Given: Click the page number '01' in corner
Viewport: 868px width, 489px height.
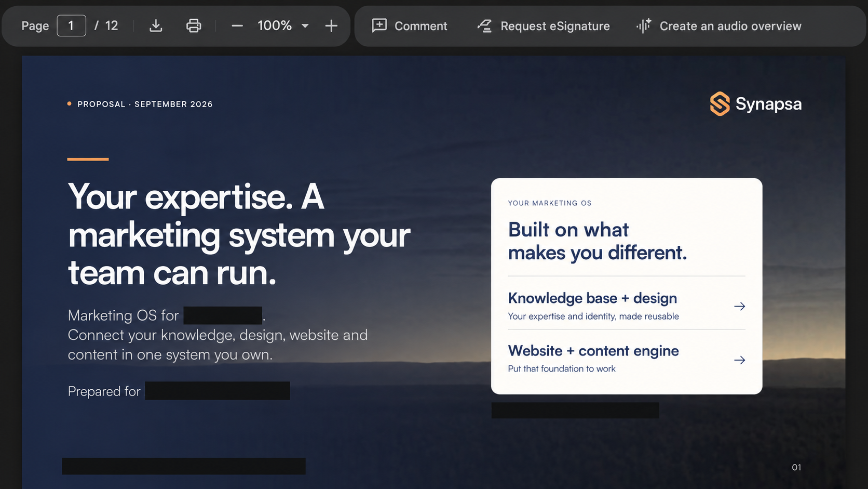Looking at the screenshot, I should [x=796, y=467].
